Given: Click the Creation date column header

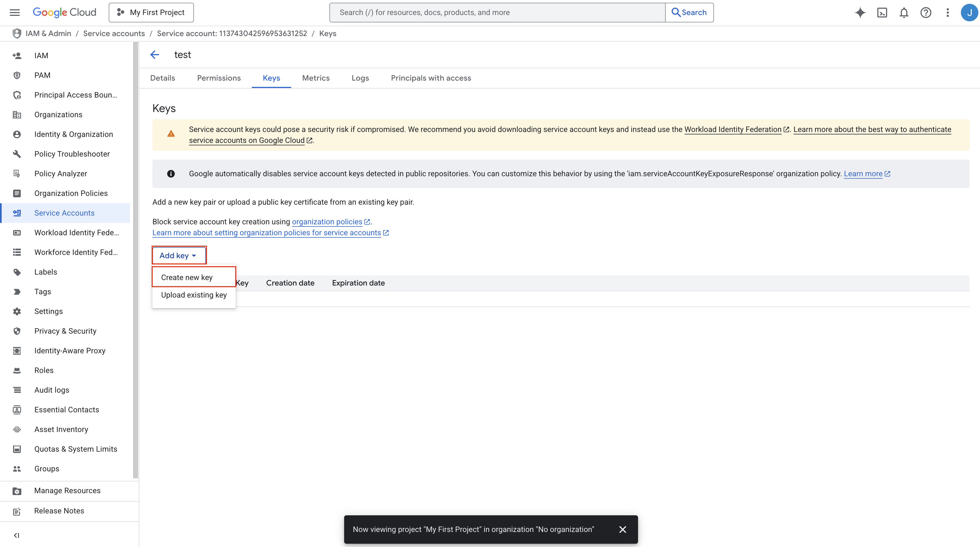Looking at the screenshot, I should (290, 283).
